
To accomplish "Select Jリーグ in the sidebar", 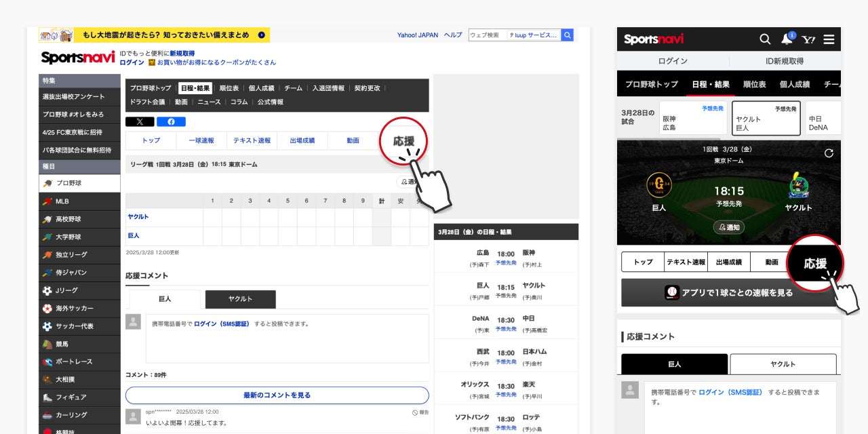I will tap(79, 290).
